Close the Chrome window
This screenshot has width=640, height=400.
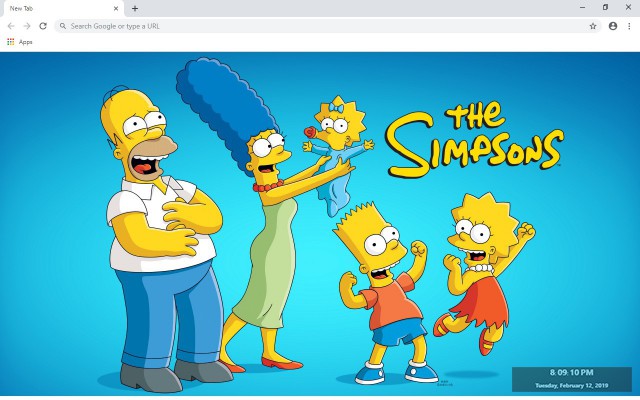629,7
